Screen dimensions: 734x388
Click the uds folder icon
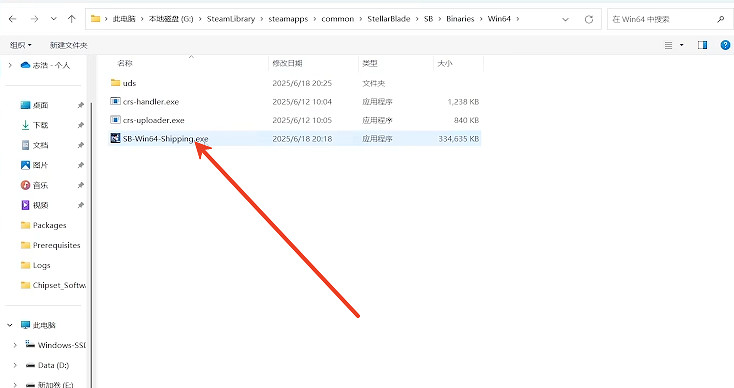click(115, 83)
